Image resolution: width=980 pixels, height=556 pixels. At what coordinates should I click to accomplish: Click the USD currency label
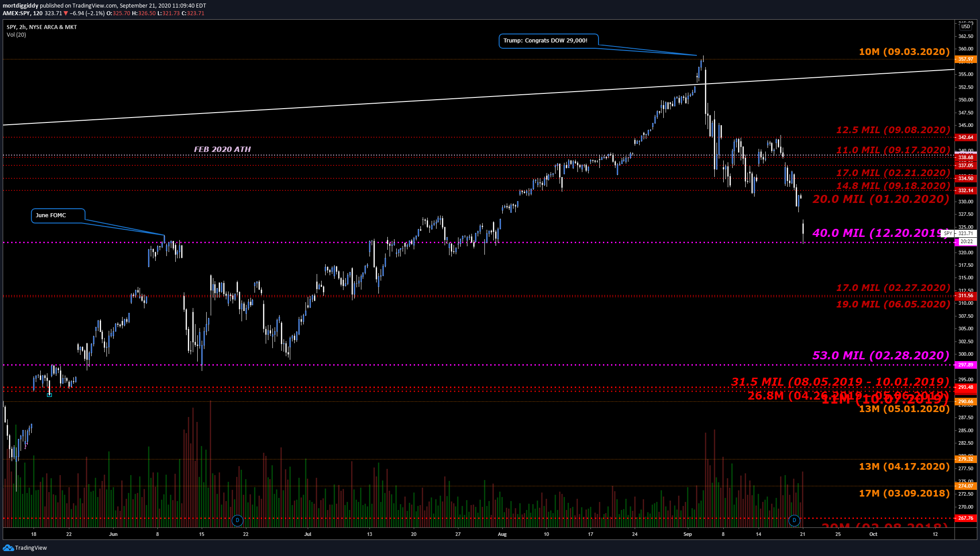966,26
